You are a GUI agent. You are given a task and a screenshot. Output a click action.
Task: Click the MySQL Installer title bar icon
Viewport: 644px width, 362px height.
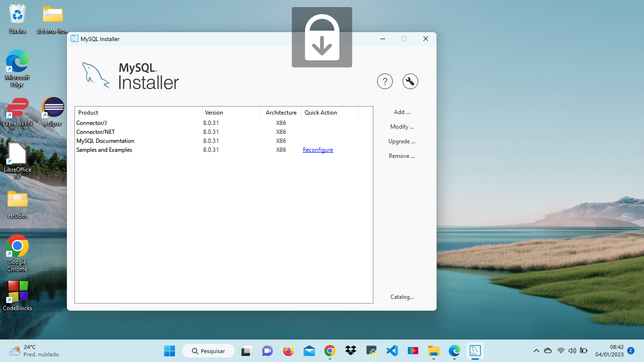(74, 39)
